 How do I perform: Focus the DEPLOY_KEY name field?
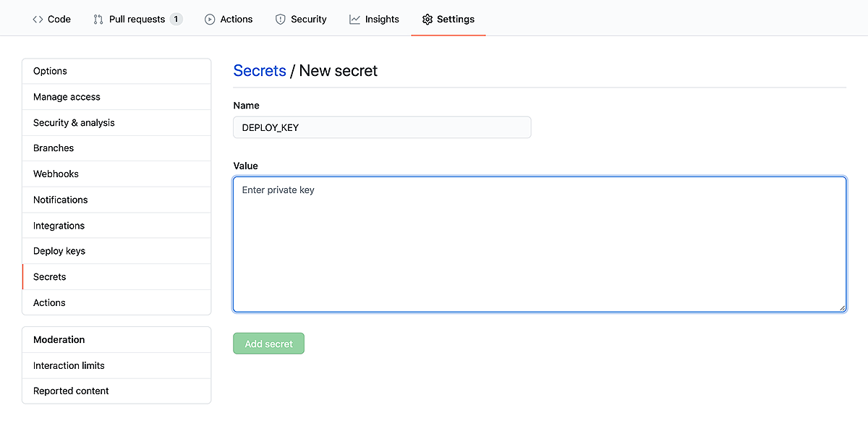tap(382, 127)
